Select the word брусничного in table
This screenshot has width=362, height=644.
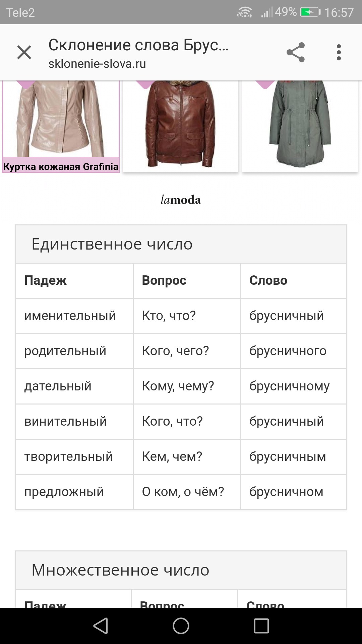coord(288,351)
